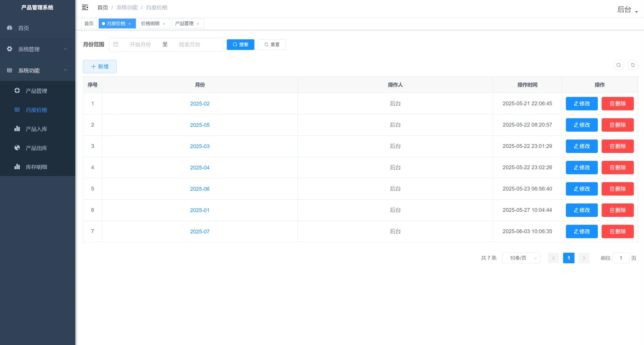The image size is (644, 345).
Task: Delete the 2025-07 row with 删除
Action: click(617, 231)
